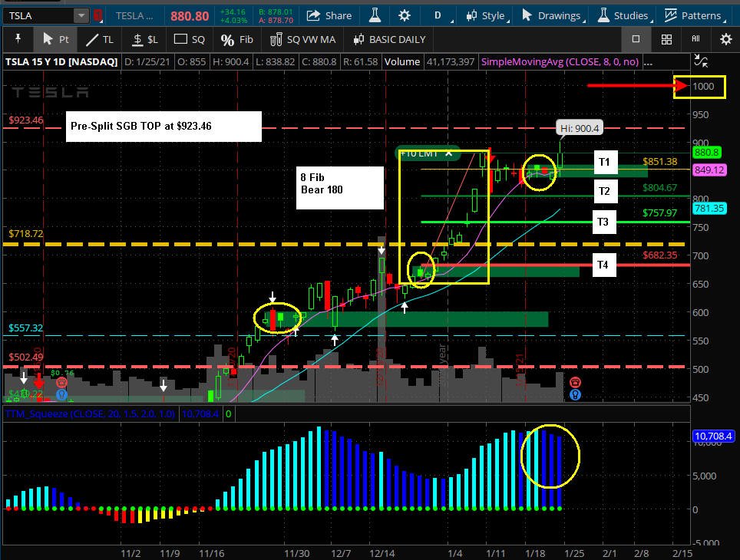Activate the SQ rectangle drawing tool
The height and width of the screenshot is (560, 740).
(190, 40)
